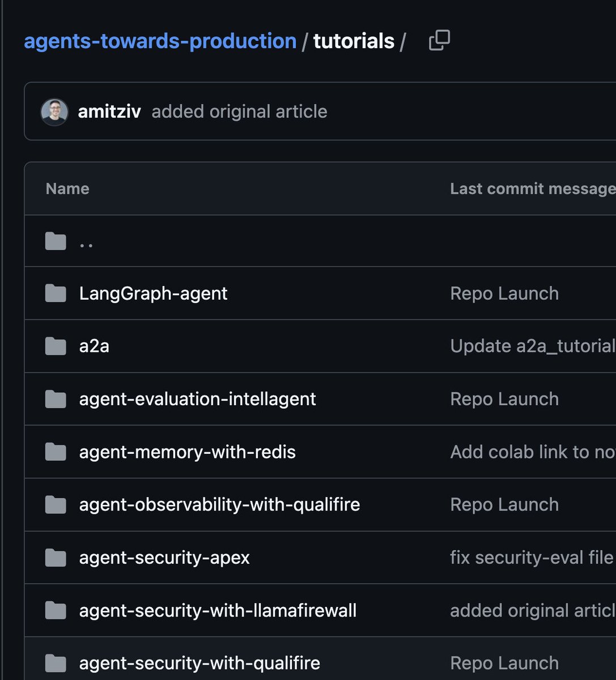Click the folder icon beside agent-security-with-qualifire
The height and width of the screenshot is (680, 616).
(56, 663)
